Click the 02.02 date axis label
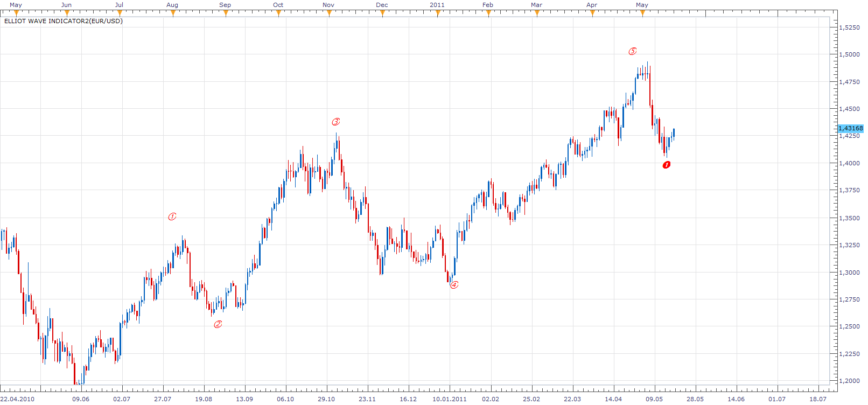Screen dimensions: 868x405 pyautogui.click(x=491, y=399)
